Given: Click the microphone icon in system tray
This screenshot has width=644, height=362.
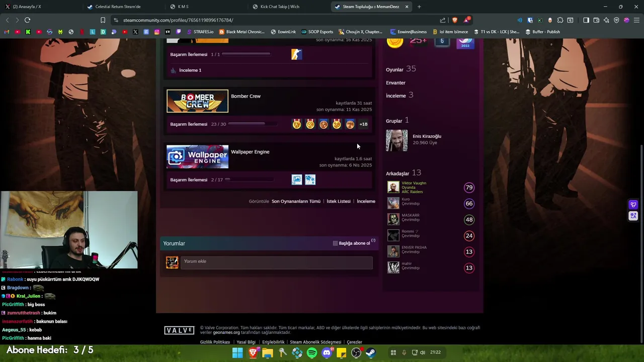Looking at the screenshot, I should point(404,352).
